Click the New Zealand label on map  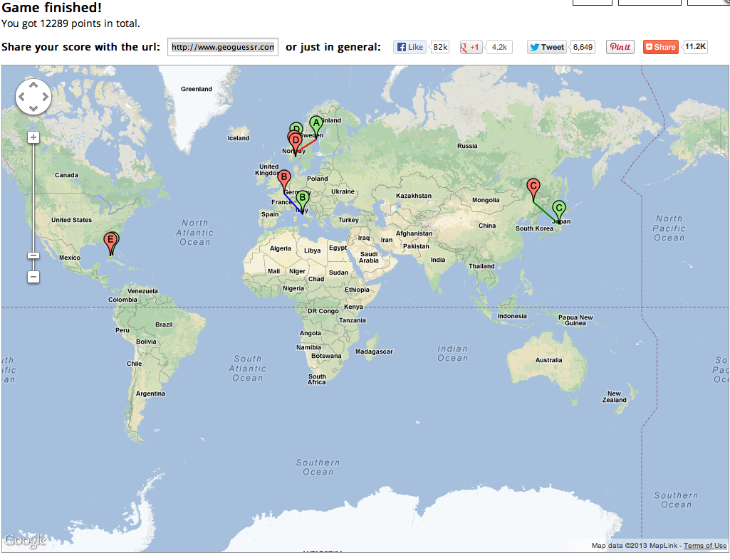(614, 397)
